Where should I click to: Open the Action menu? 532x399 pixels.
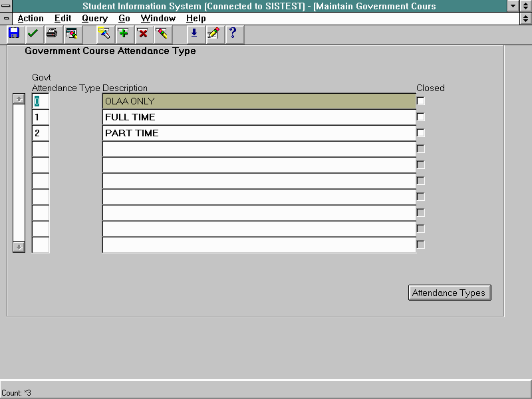[x=31, y=19]
